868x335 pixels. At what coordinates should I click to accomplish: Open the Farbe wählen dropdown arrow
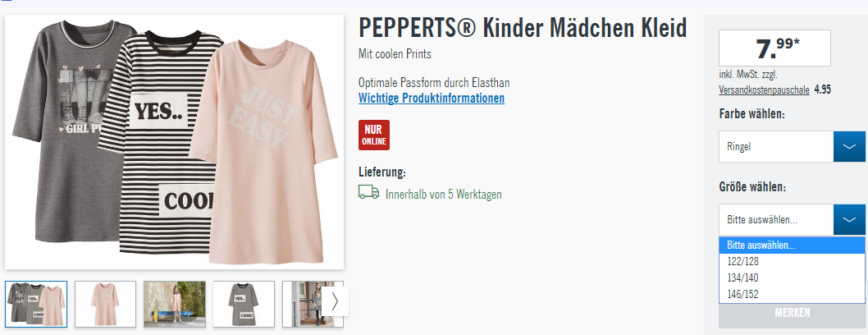pyautogui.click(x=849, y=147)
